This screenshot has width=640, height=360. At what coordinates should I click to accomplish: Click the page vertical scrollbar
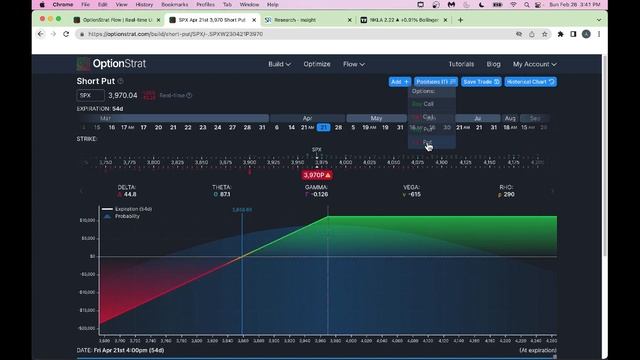point(604,155)
